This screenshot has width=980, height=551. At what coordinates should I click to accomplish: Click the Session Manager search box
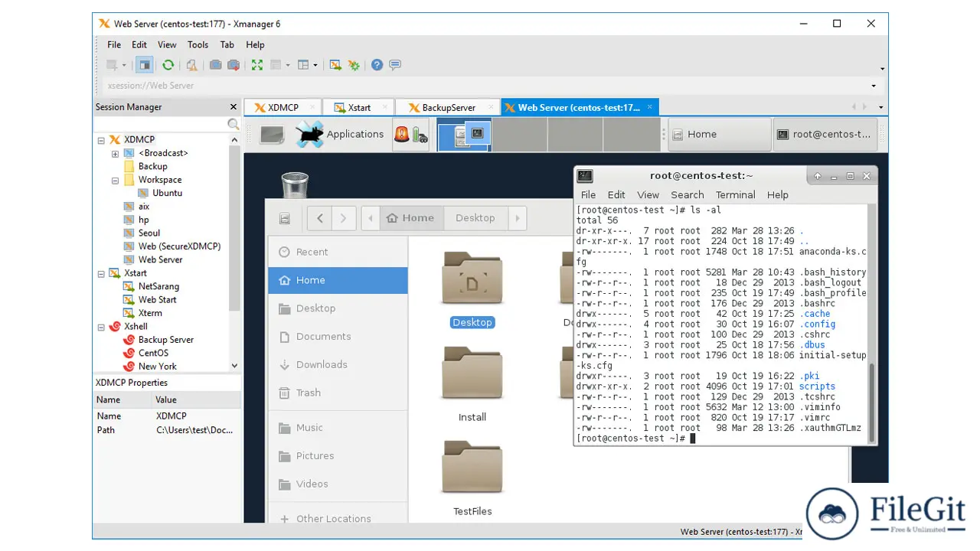tap(160, 124)
